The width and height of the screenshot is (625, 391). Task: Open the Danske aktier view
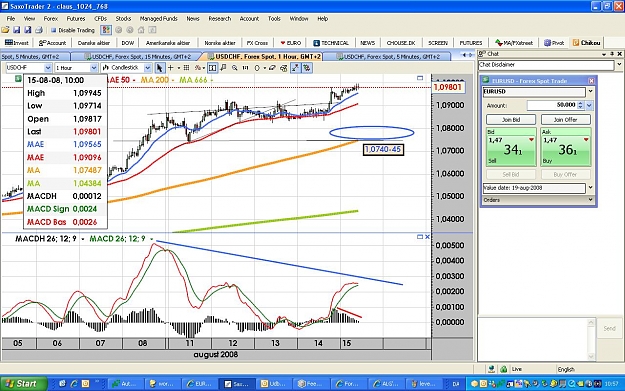(94, 43)
